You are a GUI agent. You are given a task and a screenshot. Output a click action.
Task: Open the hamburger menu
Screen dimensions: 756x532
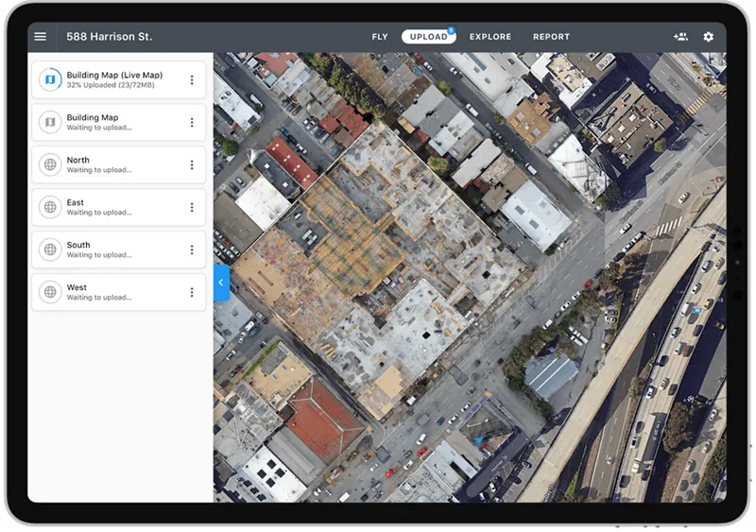click(x=41, y=37)
